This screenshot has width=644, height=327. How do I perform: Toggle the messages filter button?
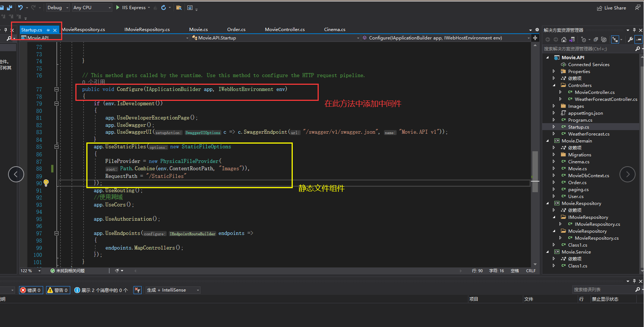coord(101,290)
